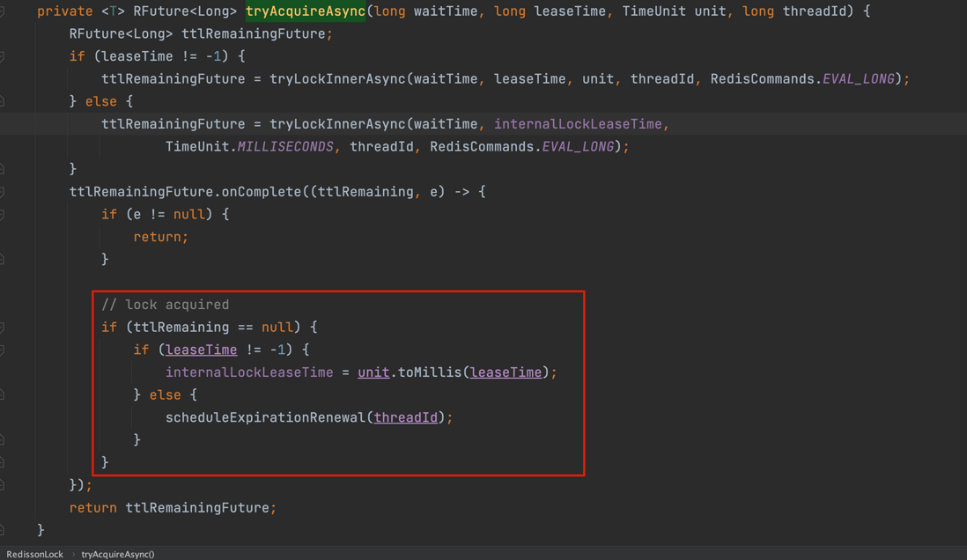The image size is (967, 560).
Task: Fold the 'if (e != null)' block
Action: [x=3, y=215]
